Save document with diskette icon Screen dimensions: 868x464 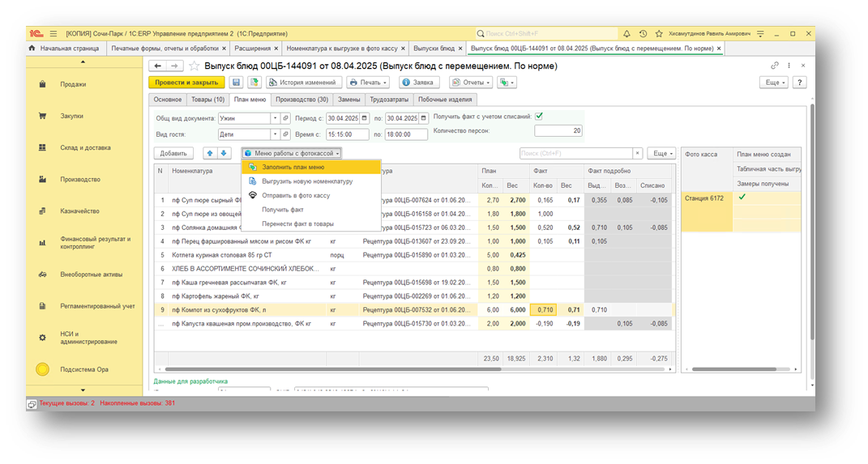click(237, 83)
